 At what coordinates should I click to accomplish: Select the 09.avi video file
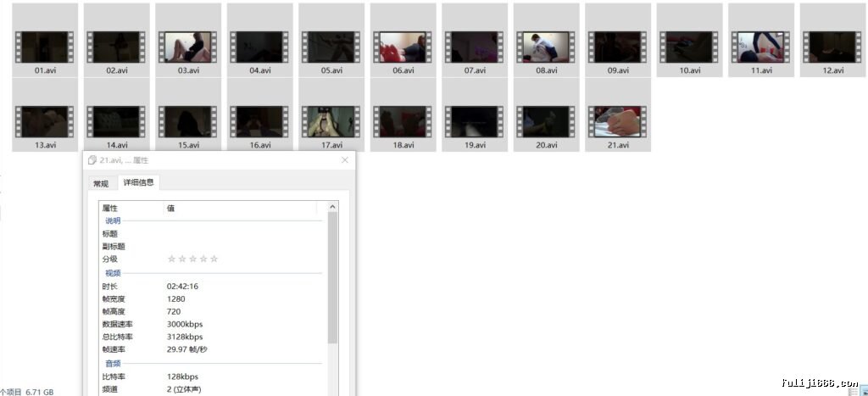(618, 40)
